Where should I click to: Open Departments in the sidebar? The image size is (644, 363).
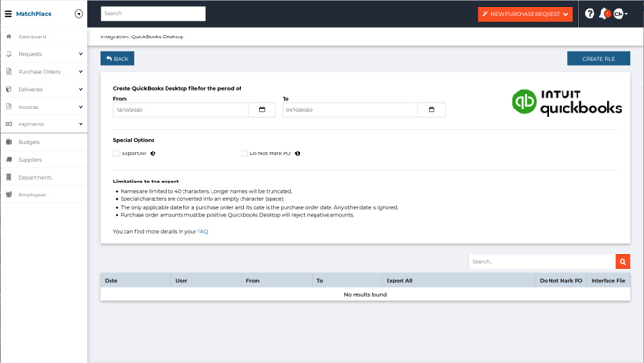(36, 178)
